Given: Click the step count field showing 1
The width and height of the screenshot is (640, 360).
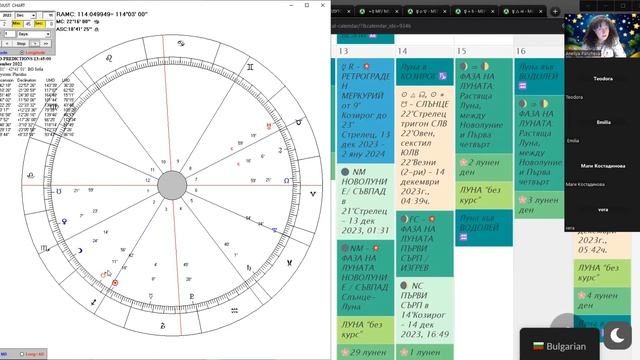Looking at the screenshot, I should coord(10,34).
